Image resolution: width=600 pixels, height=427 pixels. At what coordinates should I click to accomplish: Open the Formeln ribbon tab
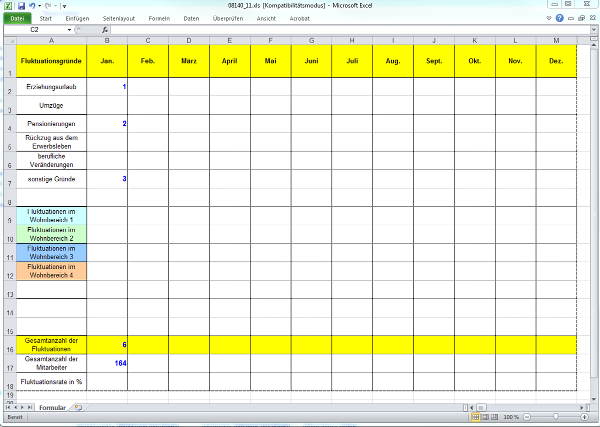(158, 18)
